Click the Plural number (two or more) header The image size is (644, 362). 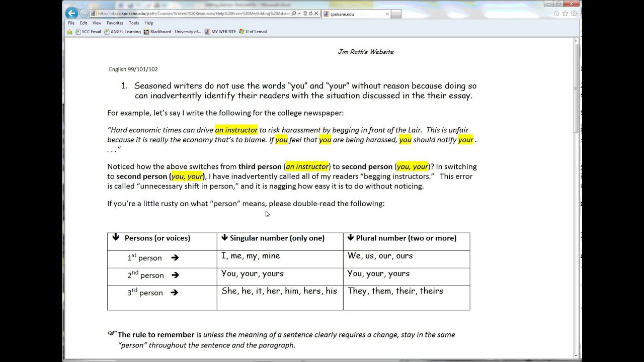(x=406, y=238)
